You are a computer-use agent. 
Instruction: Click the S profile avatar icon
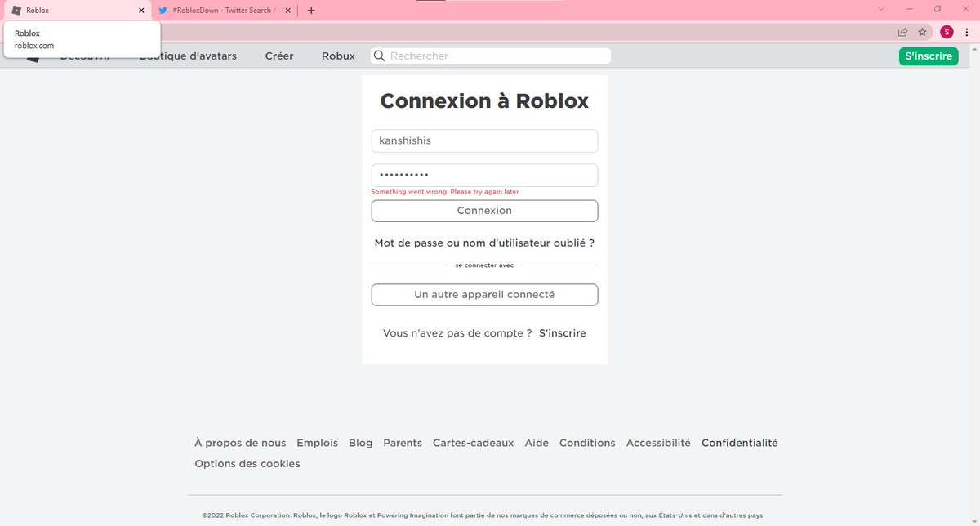pyautogui.click(x=946, y=31)
